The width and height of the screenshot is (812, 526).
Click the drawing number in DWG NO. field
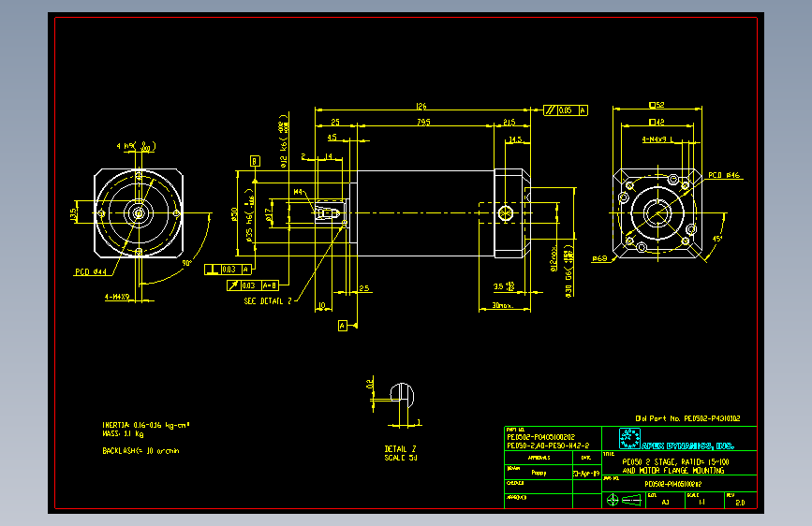(x=672, y=484)
